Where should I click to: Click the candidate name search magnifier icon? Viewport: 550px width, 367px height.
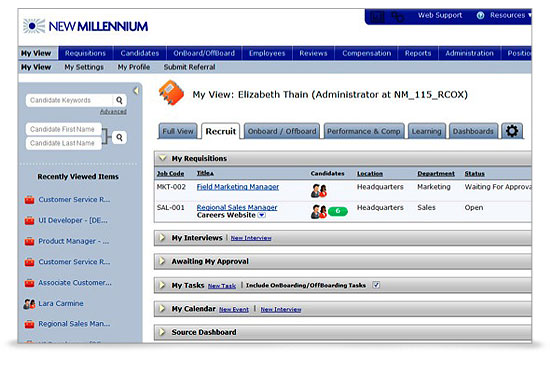click(119, 137)
